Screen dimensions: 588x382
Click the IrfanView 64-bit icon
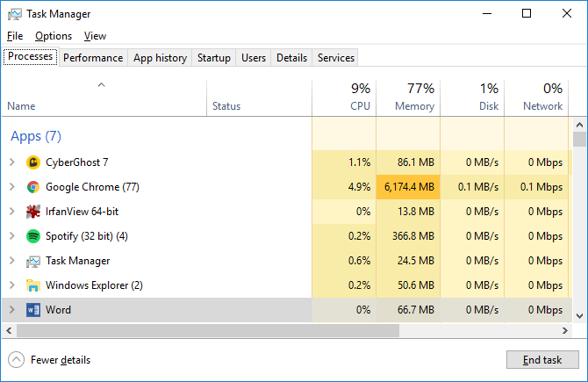pyautogui.click(x=33, y=212)
